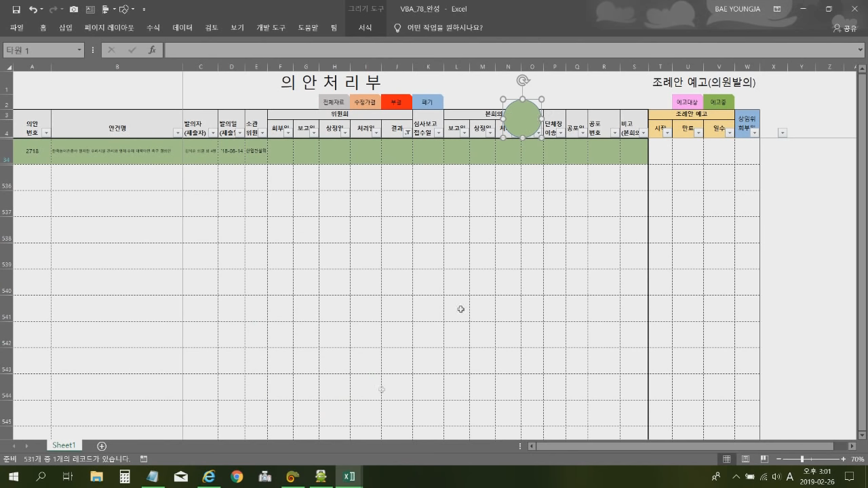868x488 pixels.
Task: Click the zoom slider handle
Action: (802, 459)
